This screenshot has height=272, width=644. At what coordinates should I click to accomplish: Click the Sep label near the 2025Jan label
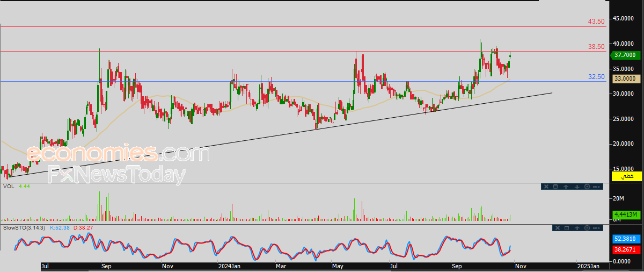(x=457, y=266)
